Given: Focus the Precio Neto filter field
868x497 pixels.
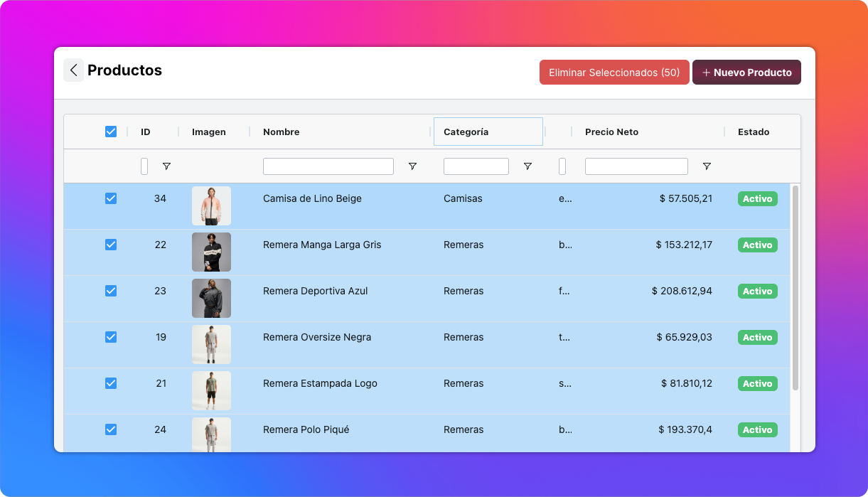Looking at the screenshot, I should (x=636, y=166).
